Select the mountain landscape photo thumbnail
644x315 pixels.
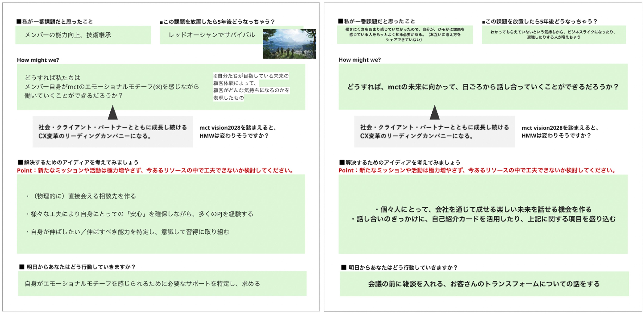click(x=289, y=44)
